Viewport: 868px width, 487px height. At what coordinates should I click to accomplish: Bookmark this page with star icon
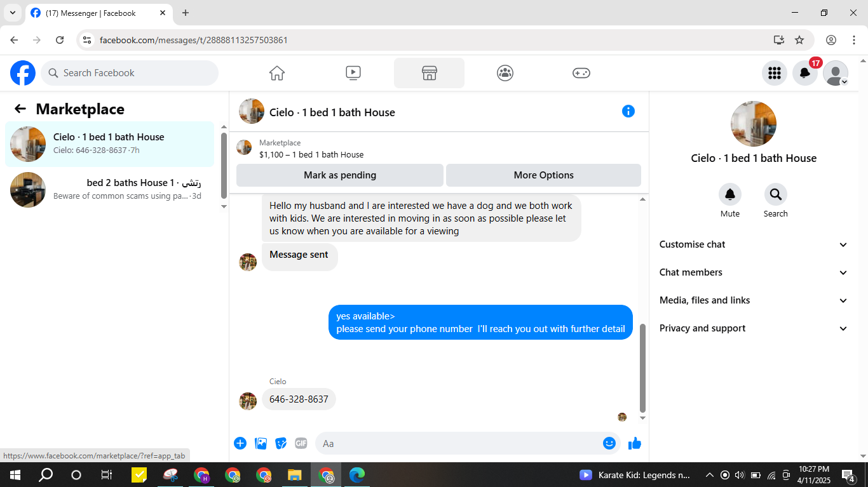click(799, 40)
